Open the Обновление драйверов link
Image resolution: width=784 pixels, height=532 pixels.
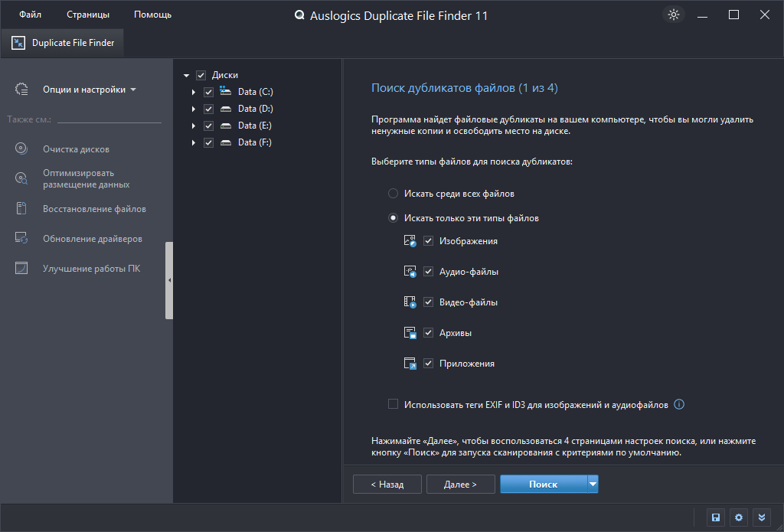(x=93, y=239)
